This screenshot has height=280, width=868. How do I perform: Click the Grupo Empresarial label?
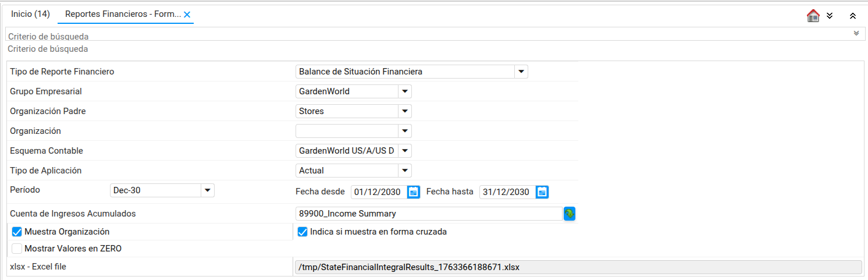(46, 91)
